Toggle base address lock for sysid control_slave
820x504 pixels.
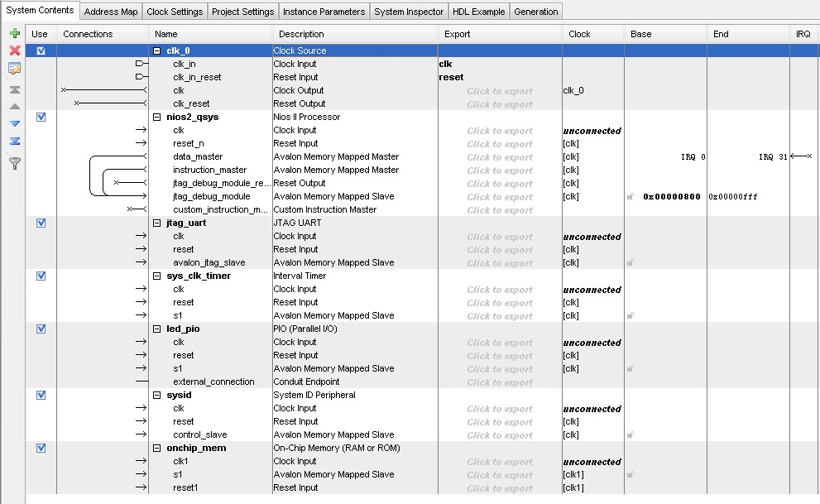(x=631, y=434)
